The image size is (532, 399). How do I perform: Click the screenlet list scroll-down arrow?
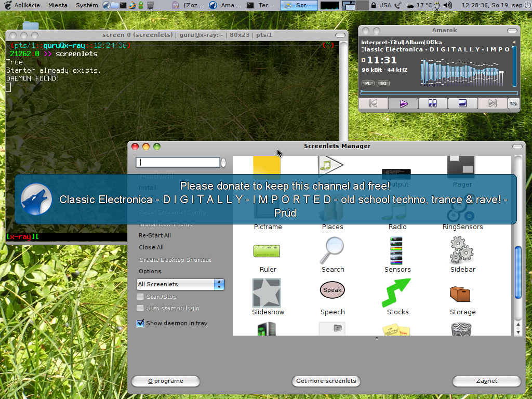[518, 332]
